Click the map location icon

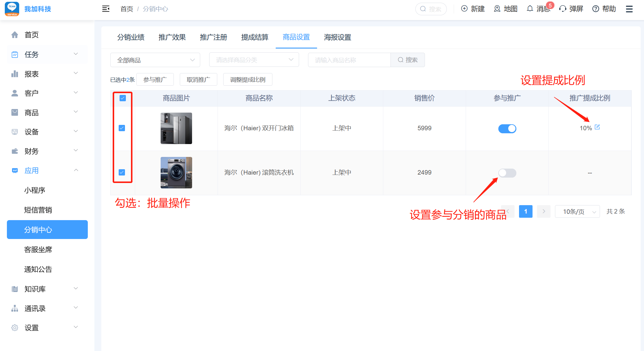(497, 9)
